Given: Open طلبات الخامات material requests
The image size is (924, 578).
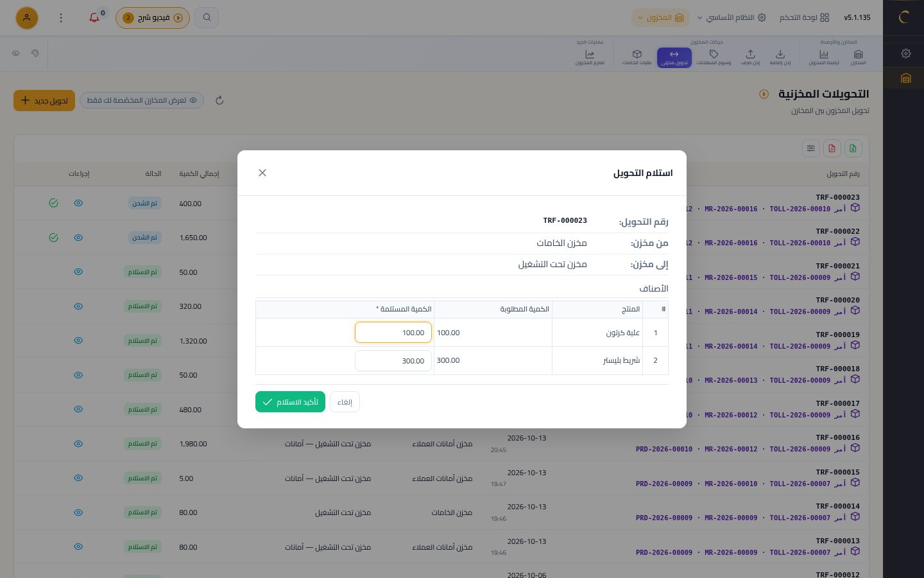Looking at the screenshot, I should coord(637,57).
